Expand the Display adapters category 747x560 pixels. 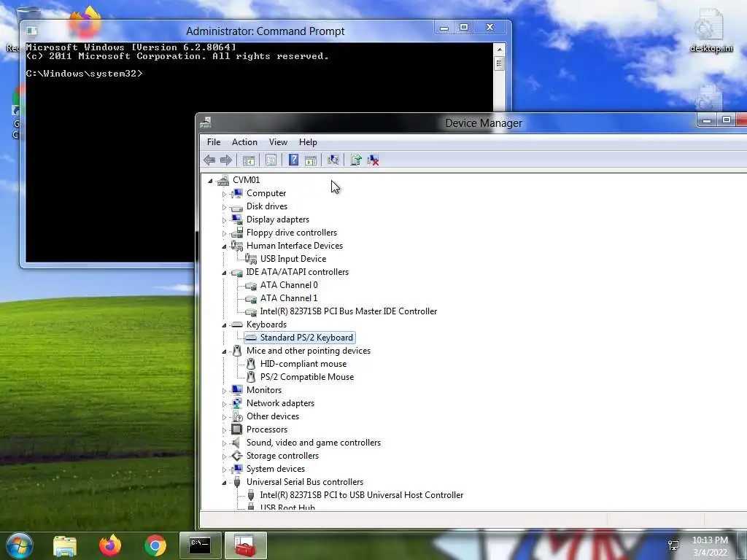pyautogui.click(x=224, y=220)
